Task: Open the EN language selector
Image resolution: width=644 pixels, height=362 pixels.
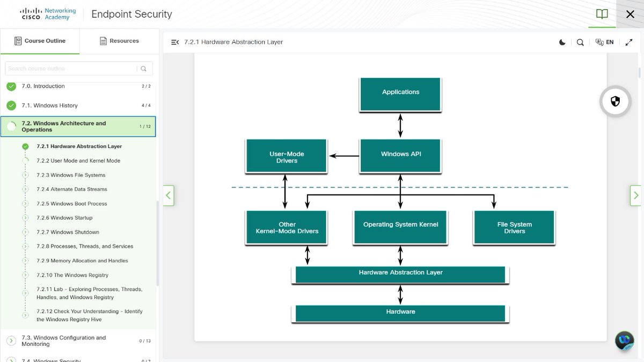Action: click(605, 42)
